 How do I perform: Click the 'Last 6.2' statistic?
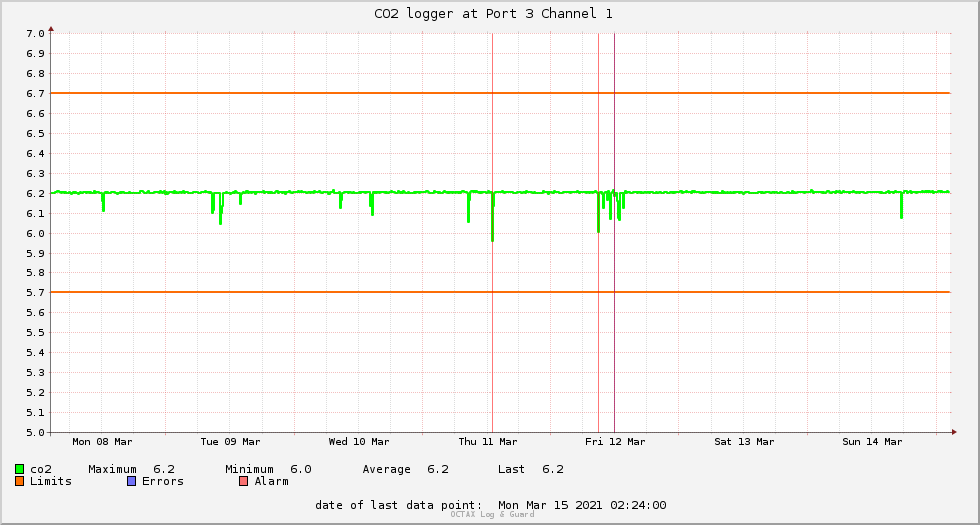pos(531,469)
